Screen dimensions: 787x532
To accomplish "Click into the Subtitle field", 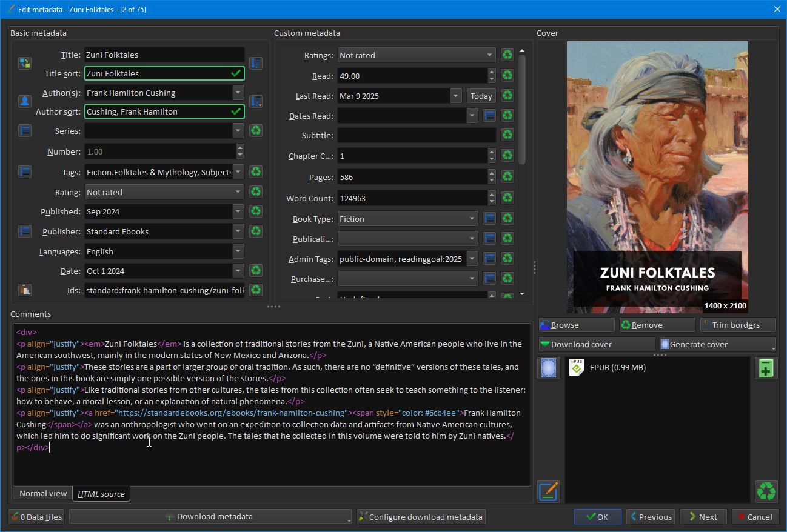I will pyautogui.click(x=417, y=135).
